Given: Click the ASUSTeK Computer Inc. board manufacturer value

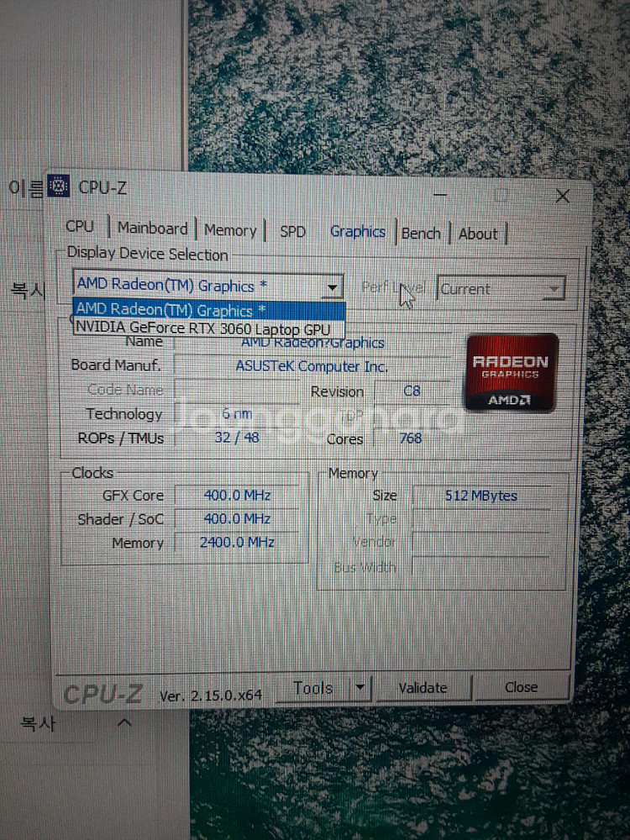Looking at the screenshot, I should pyautogui.click(x=312, y=367).
